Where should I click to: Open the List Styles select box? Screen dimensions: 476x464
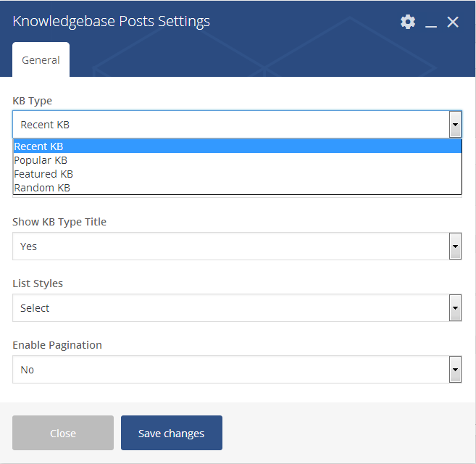click(x=237, y=308)
